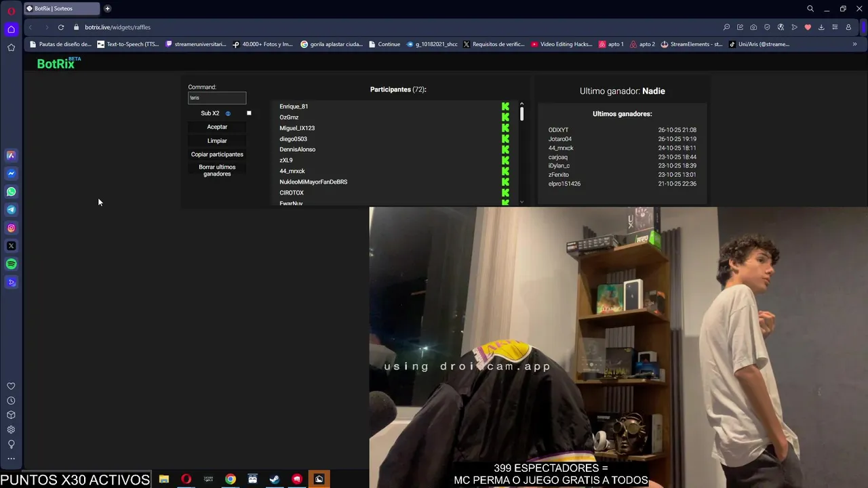Focus the Command input field
Screen dimensions: 868x488
click(x=217, y=98)
